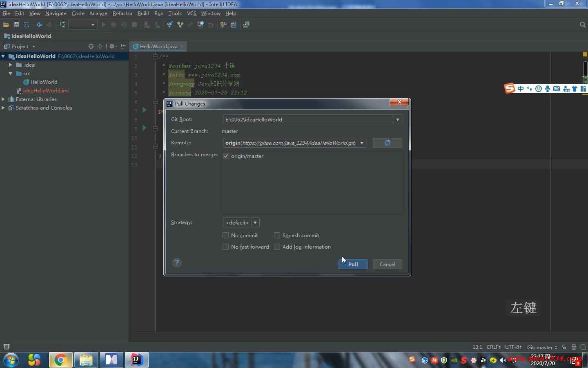Click the Search Everywhere magnifier icon
Screen dimensions: 588x368
pyautogui.click(x=583, y=25)
